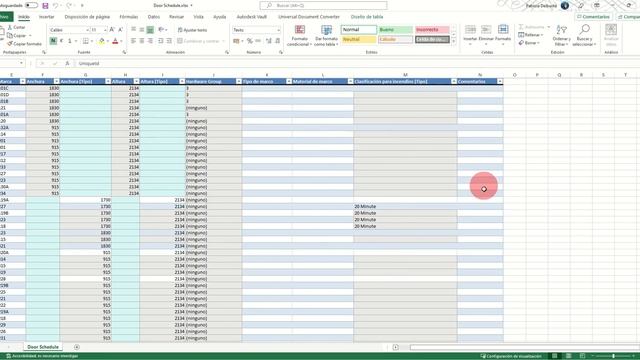Open the Comentarios column filter dropdown
The width and height of the screenshot is (640, 360).
(x=500, y=82)
